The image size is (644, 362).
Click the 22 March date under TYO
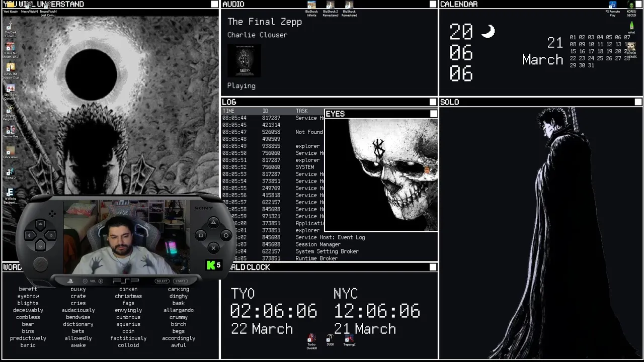[262, 329]
